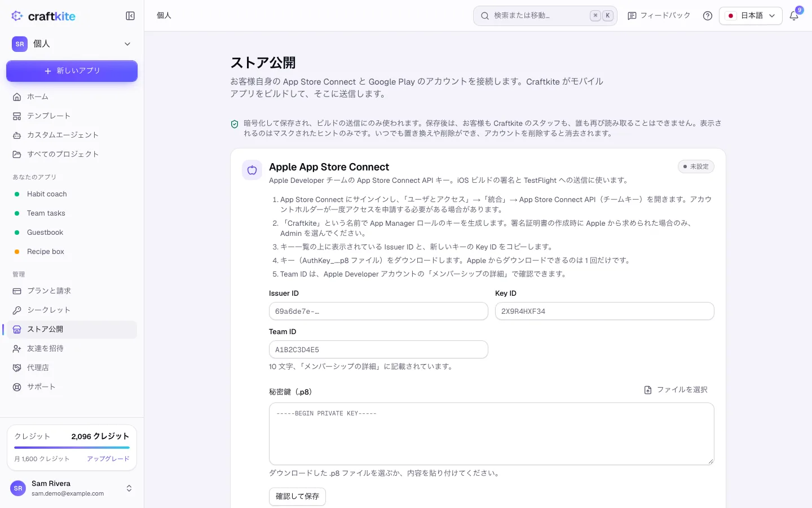Click the orange dot beside Recipe box

[17, 252]
